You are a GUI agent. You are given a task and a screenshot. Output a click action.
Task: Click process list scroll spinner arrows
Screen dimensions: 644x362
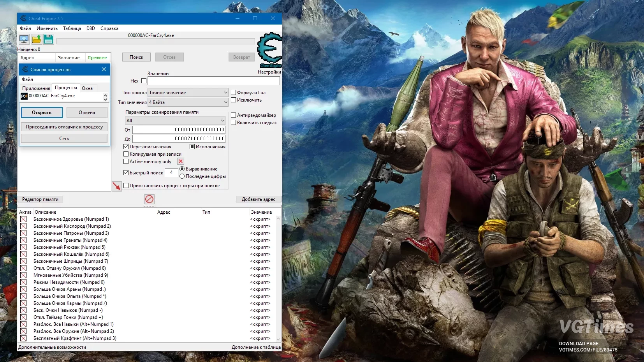coord(105,97)
